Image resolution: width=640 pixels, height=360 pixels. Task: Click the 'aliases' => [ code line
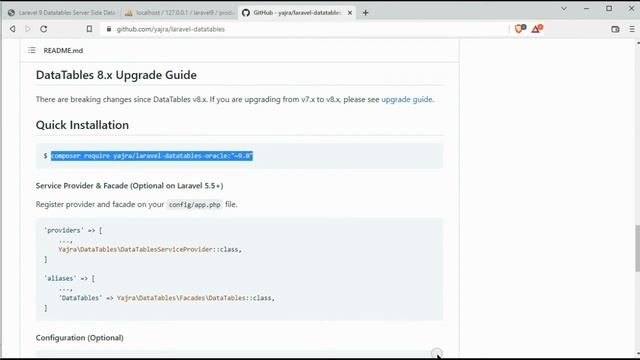click(69, 278)
